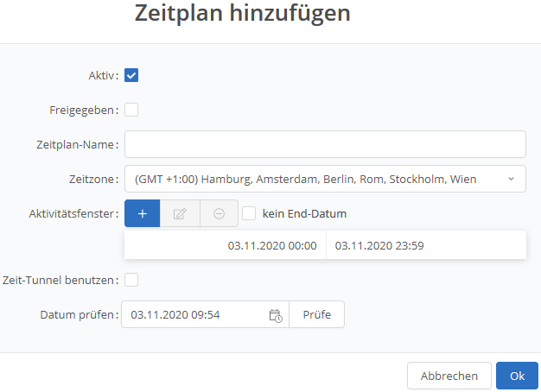Enable the Freigegeben checkbox
This screenshot has width=541, height=392.
[131, 110]
